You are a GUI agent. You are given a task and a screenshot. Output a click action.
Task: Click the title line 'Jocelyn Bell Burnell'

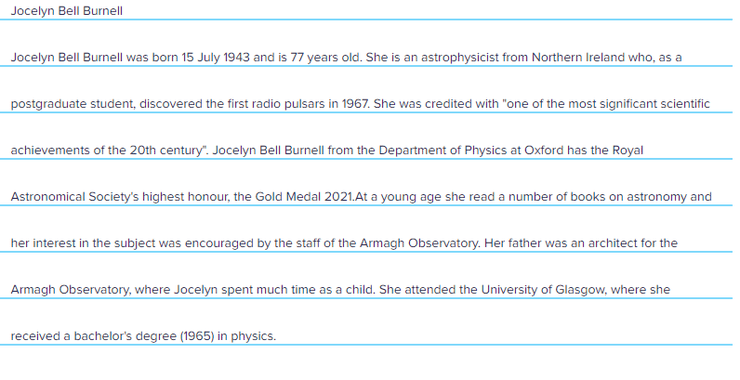coord(67,11)
